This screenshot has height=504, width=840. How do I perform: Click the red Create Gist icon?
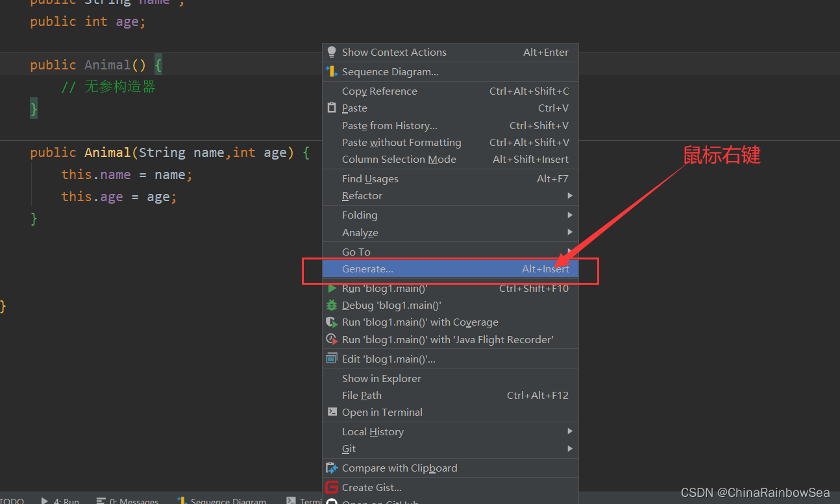[332, 487]
